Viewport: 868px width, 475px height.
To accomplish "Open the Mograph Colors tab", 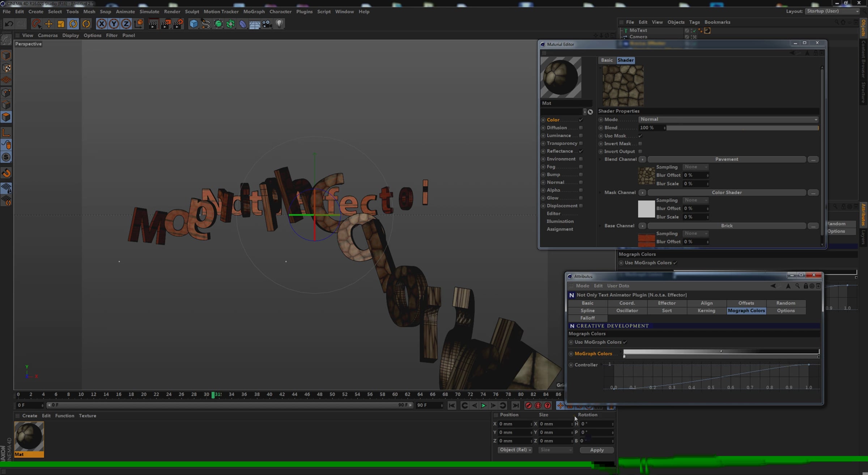I will 746,311.
